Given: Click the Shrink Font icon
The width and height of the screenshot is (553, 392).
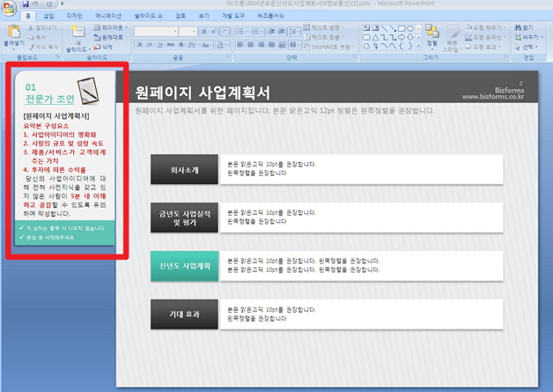Looking at the screenshot, I should click(214, 32).
